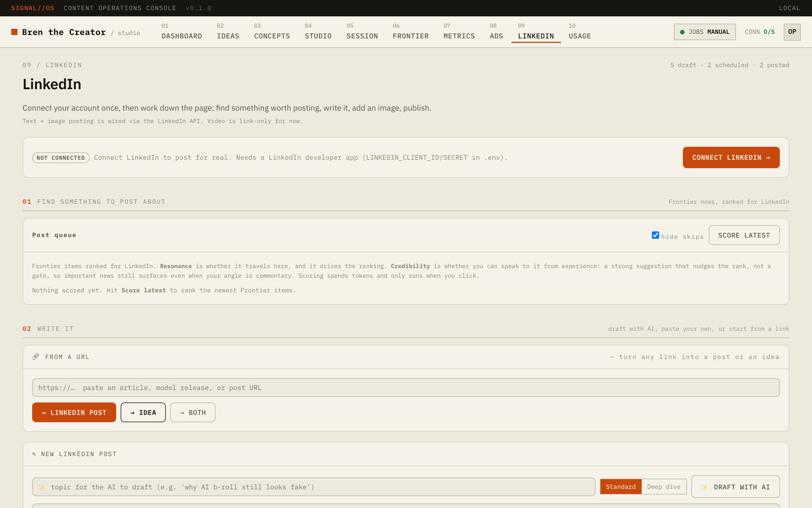The image size is (812, 508).
Task: Open the Usage tab
Action: (580, 32)
